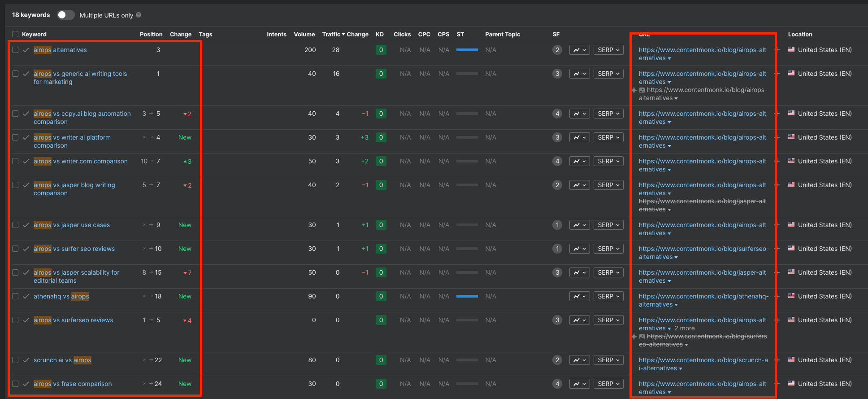
Task: Click the checkmark icon beside athenahq vs airops
Action: (26, 296)
